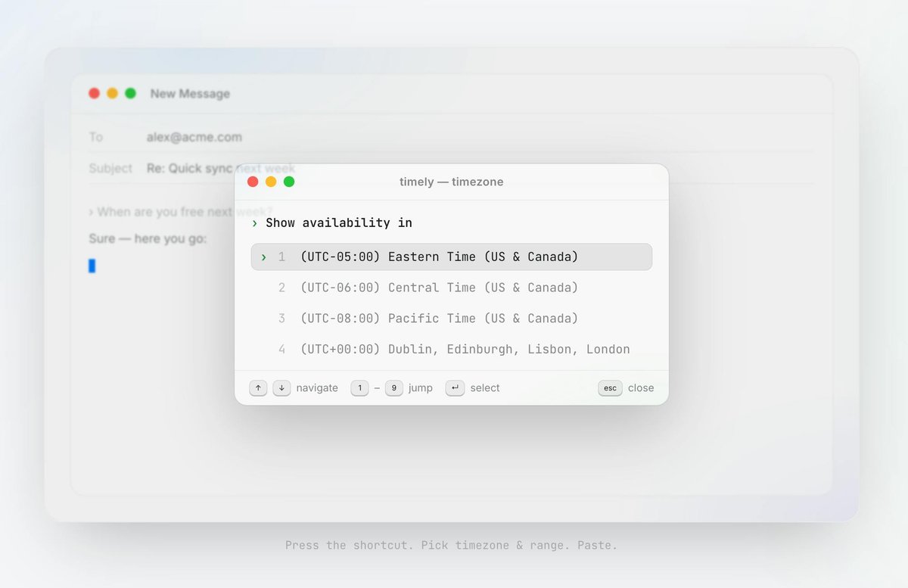Image resolution: width=908 pixels, height=588 pixels.
Task: Click the esc key badge
Action: point(610,388)
